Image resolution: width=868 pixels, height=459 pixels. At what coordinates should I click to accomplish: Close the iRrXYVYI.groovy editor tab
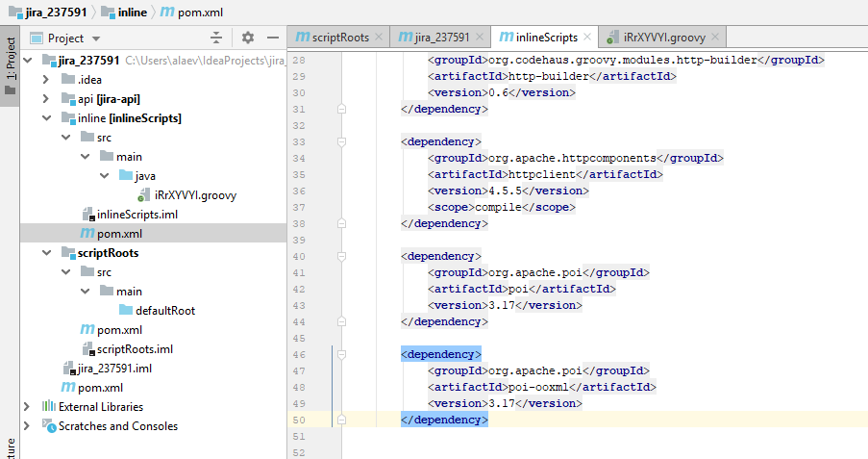tap(715, 37)
